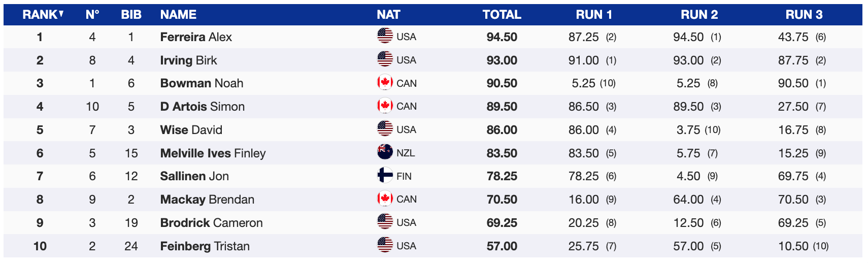Click the USA flag beside Irving Birk
Image resolution: width=868 pixels, height=263 pixels.
(x=385, y=59)
